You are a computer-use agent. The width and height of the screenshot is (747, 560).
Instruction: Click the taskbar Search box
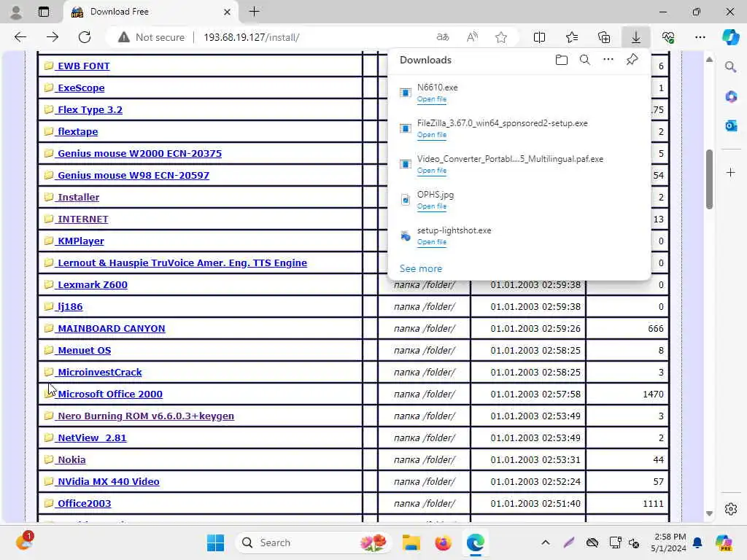pyautogui.click(x=314, y=542)
